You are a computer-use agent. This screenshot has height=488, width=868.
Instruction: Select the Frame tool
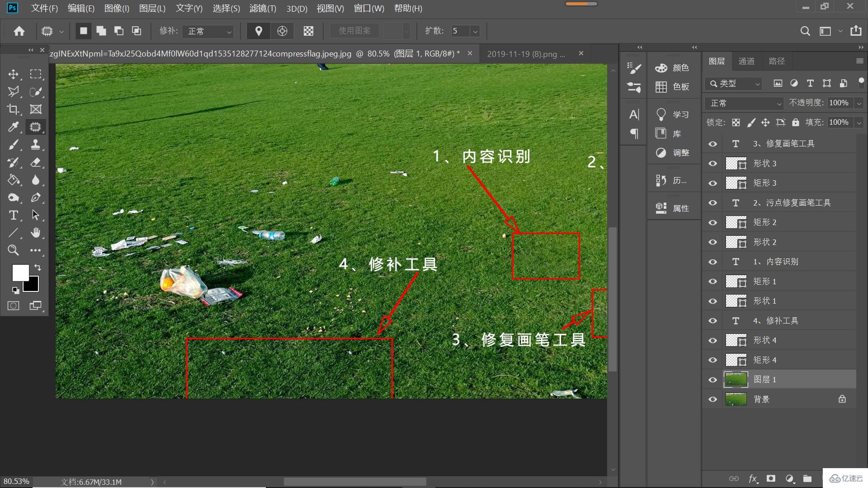35,109
